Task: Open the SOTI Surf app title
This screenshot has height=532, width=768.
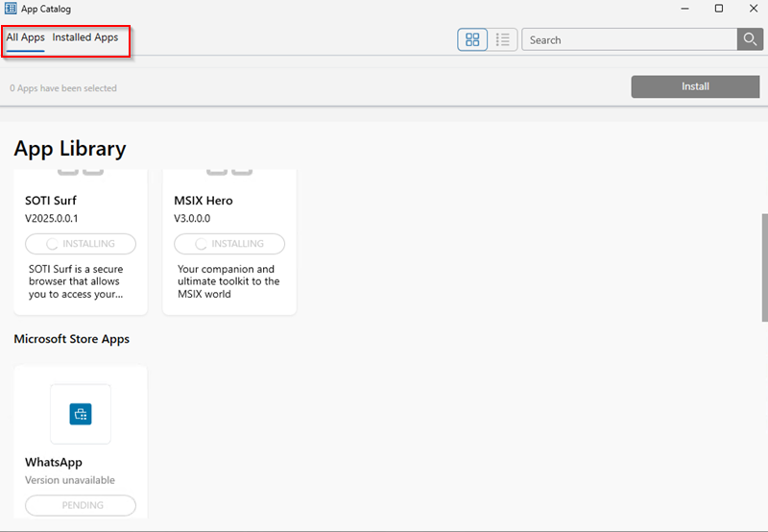Action: coord(51,201)
